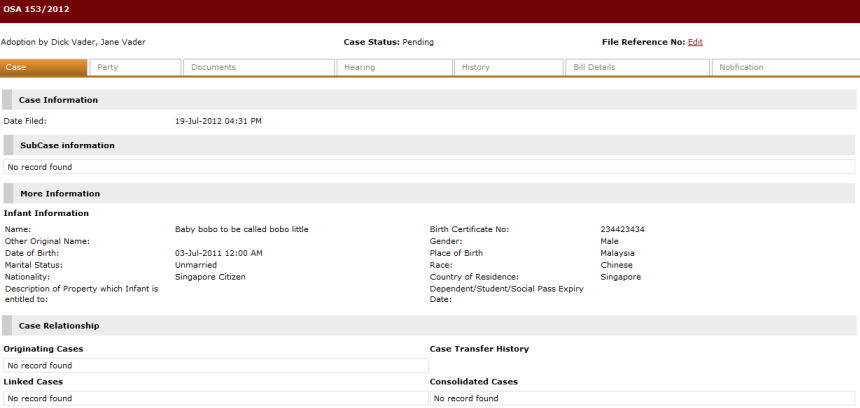Viewport: 860px width, 408px height.
Task: Click the OSA 153/2012 case title
Action: 32,9
